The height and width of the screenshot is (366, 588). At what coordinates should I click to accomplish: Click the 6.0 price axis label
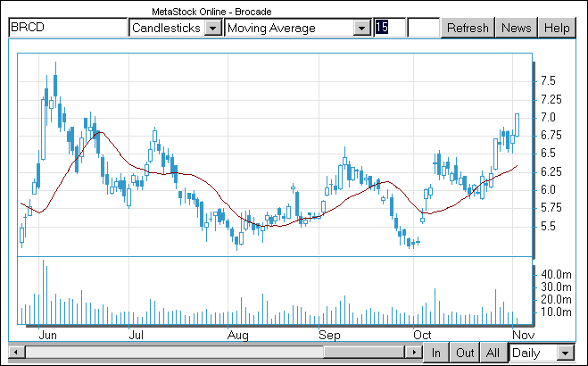point(548,190)
